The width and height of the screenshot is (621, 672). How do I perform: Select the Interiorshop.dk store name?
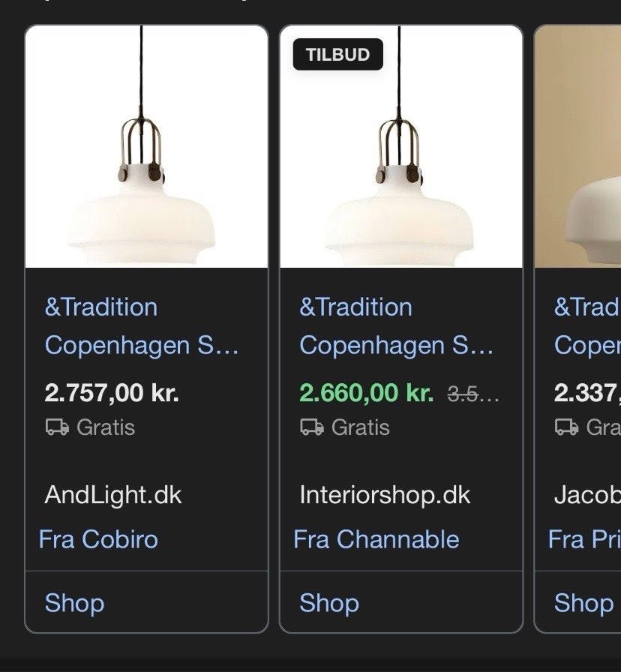385,495
